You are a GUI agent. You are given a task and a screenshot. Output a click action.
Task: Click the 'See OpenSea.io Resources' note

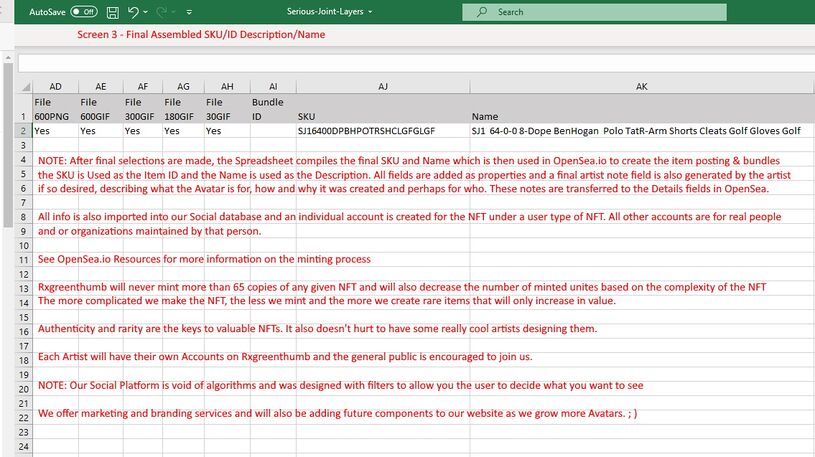(204, 259)
